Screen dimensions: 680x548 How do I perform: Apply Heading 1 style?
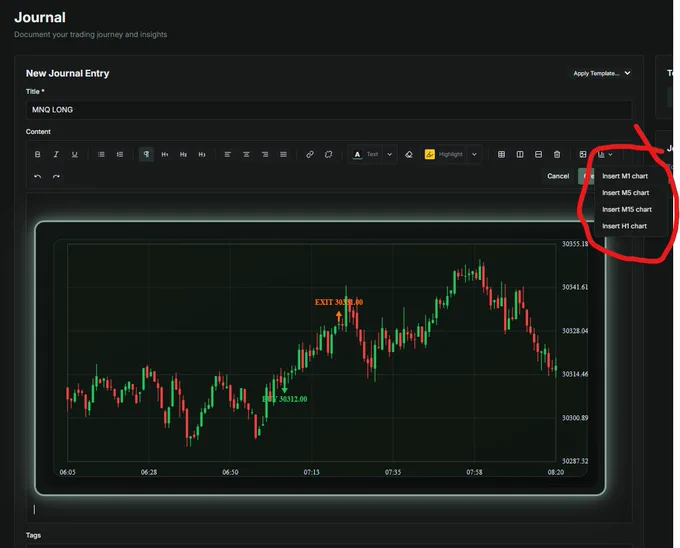(x=165, y=154)
